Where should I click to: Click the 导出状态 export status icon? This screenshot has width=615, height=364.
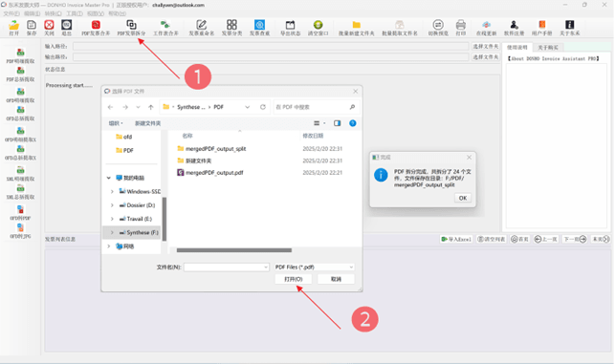click(x=290, y=25)
